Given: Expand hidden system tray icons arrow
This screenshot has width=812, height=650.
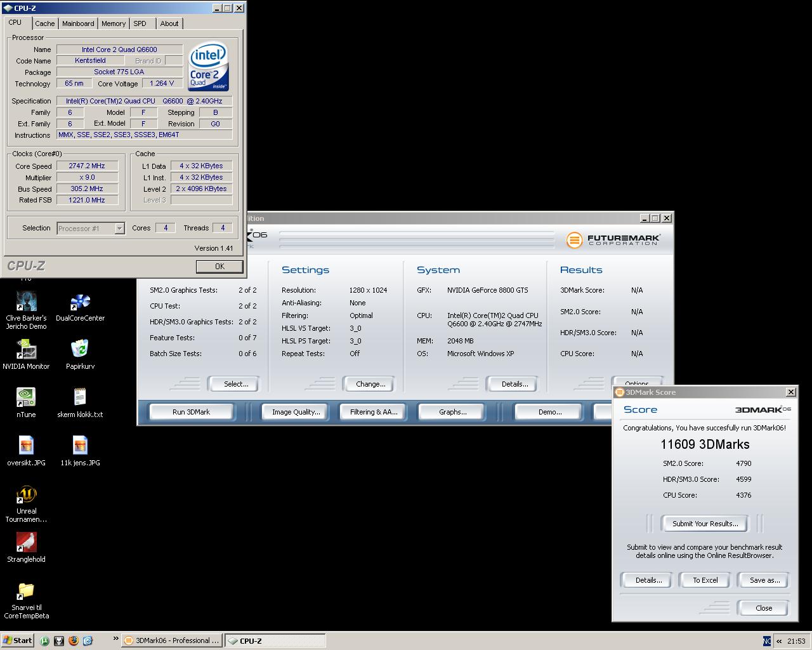Looking at the screenshot, I should [x=779, y=641].
